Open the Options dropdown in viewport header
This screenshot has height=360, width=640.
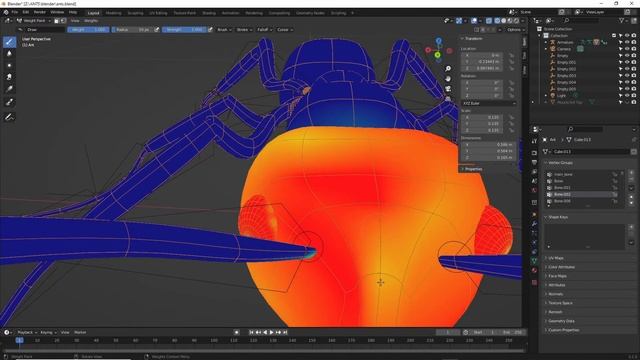pos(515,29)
